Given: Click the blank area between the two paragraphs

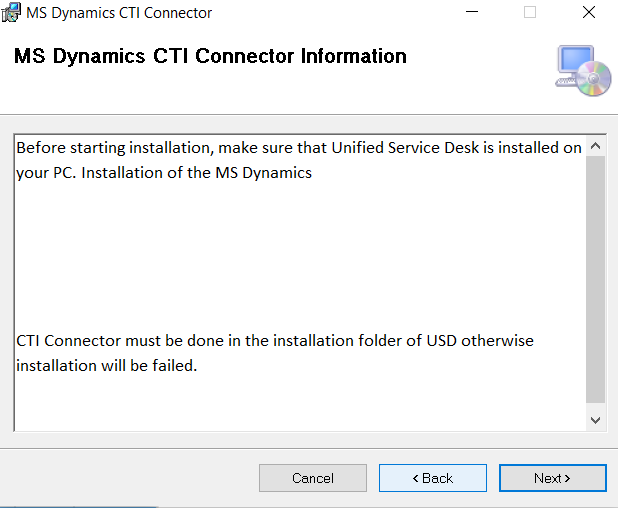Looking at the screenshot, I should point(298,255).
